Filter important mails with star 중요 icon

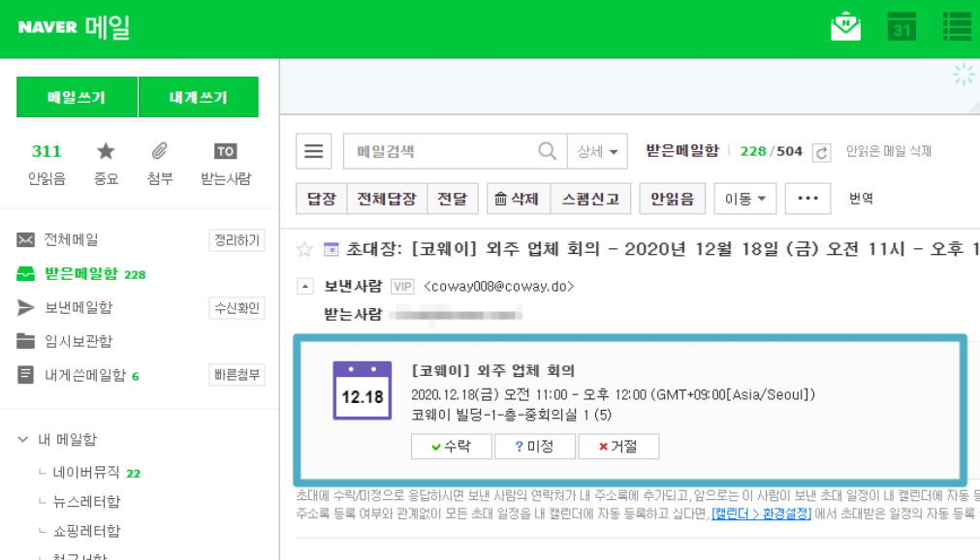(x=106, y=165)
